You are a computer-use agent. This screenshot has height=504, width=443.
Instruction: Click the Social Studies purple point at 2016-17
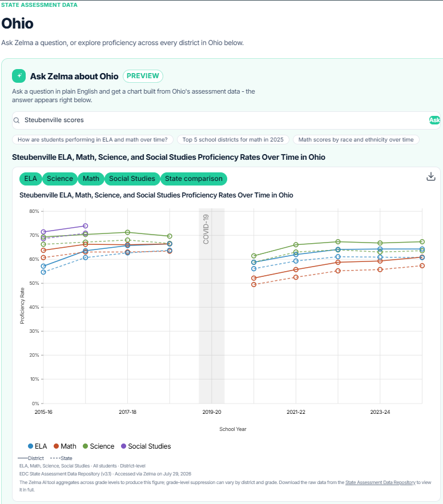[86, 226]
